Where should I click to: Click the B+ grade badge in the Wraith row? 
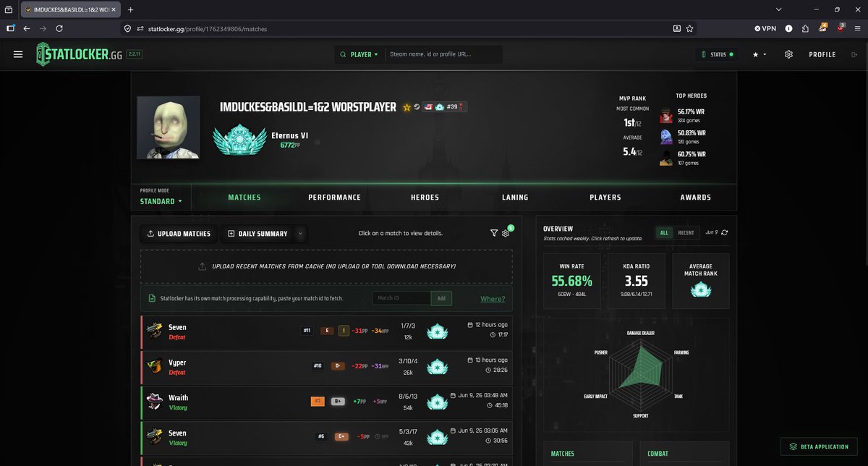click(338, 401)
